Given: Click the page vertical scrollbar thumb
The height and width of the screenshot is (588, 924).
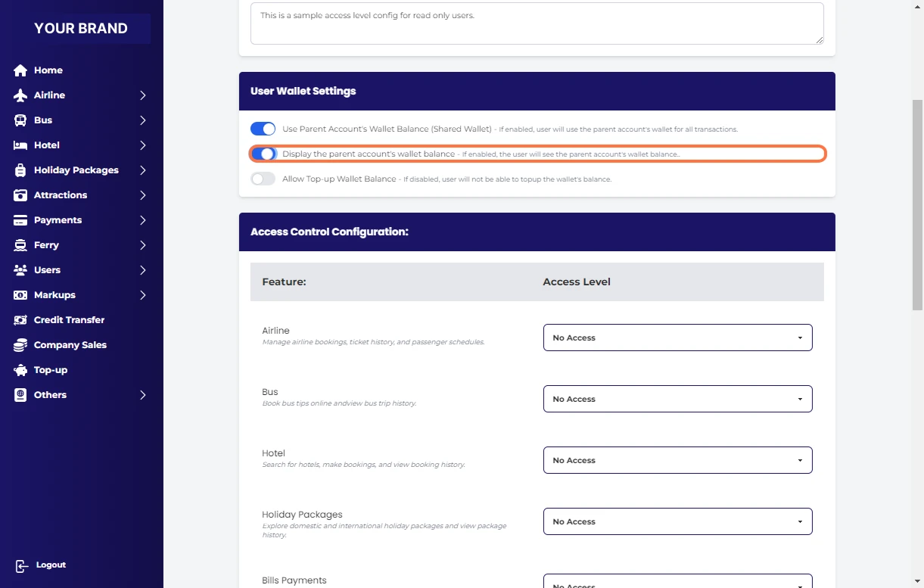Looking at the screenshot, I should point(917,204).
